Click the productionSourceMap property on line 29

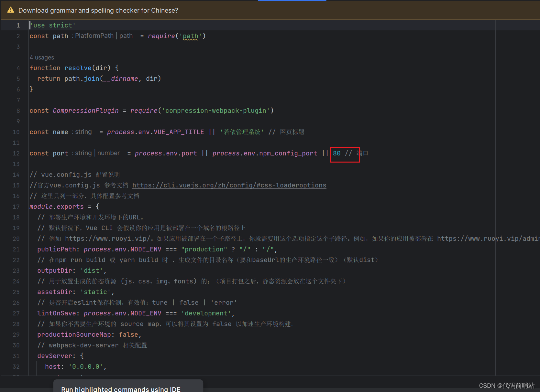pos(74,334)
